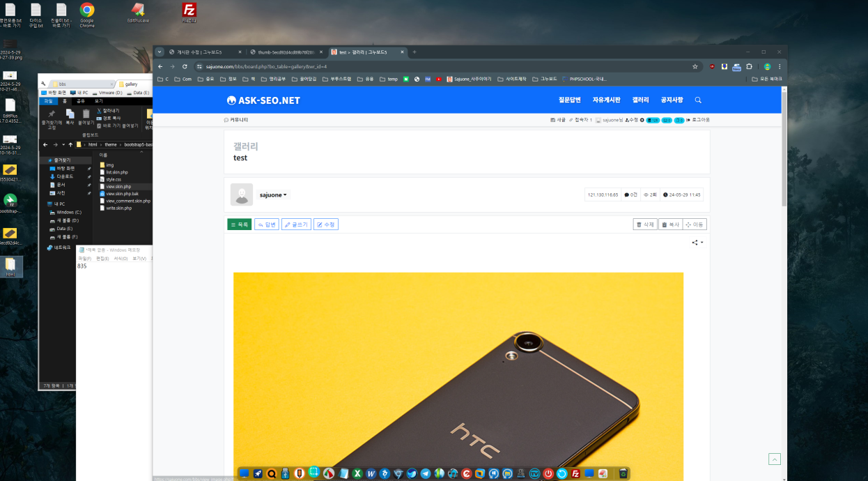Viewport: 868px width, 481px height.
Task: Open the 공유 ribbon tab in Explorer
Action: [81, 101]
